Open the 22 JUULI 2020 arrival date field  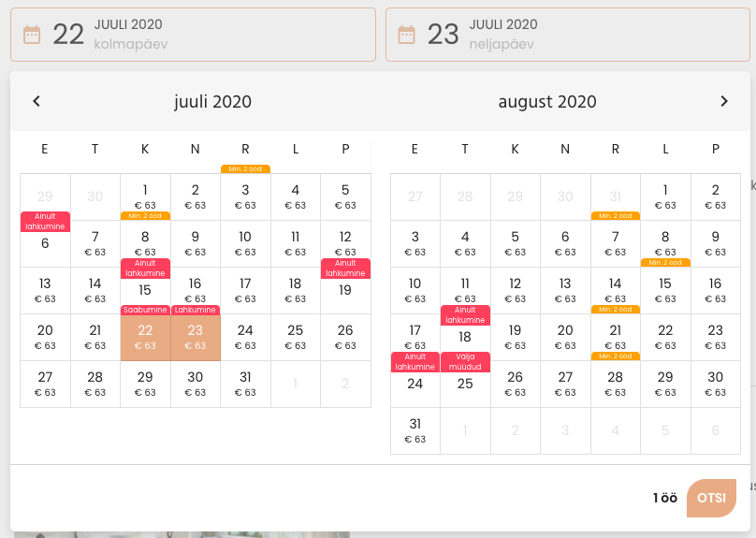point(193,35)
